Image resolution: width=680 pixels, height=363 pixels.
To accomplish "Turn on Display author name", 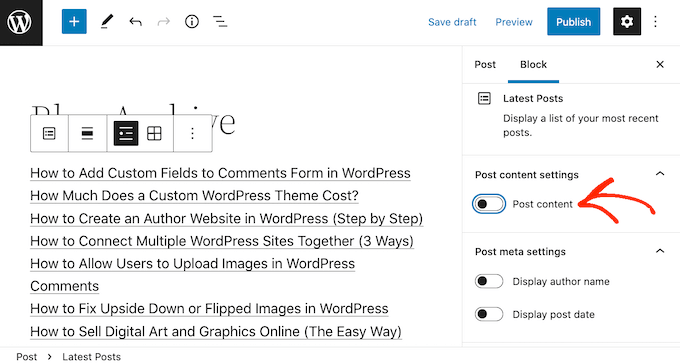I will (x=489, y=281).
